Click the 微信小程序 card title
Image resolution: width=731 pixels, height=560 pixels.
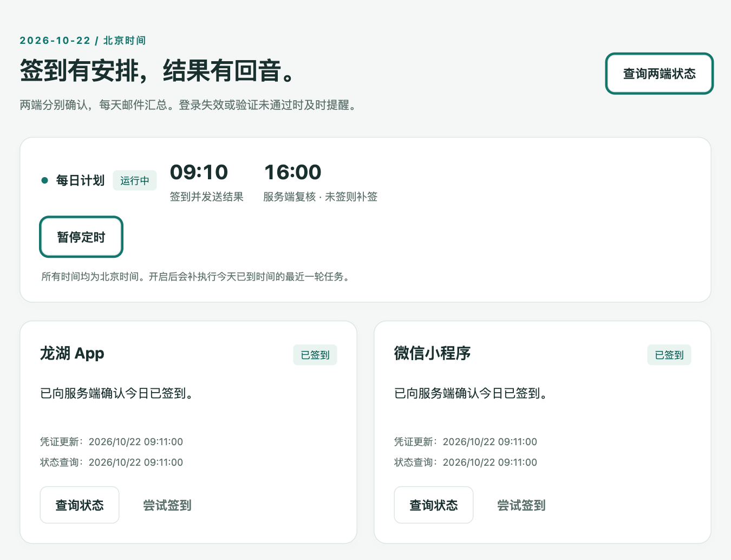(x=432, y=353)
